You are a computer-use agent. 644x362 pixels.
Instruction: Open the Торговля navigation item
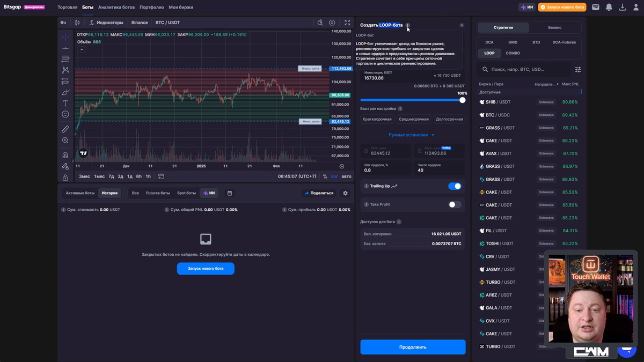(68, 8)
